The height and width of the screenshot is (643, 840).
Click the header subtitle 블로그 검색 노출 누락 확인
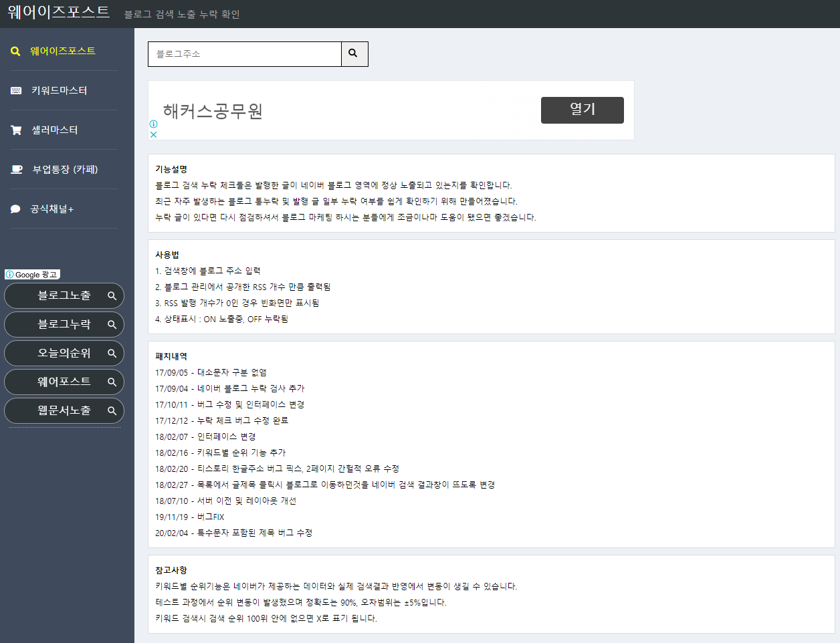coord(182,15)
